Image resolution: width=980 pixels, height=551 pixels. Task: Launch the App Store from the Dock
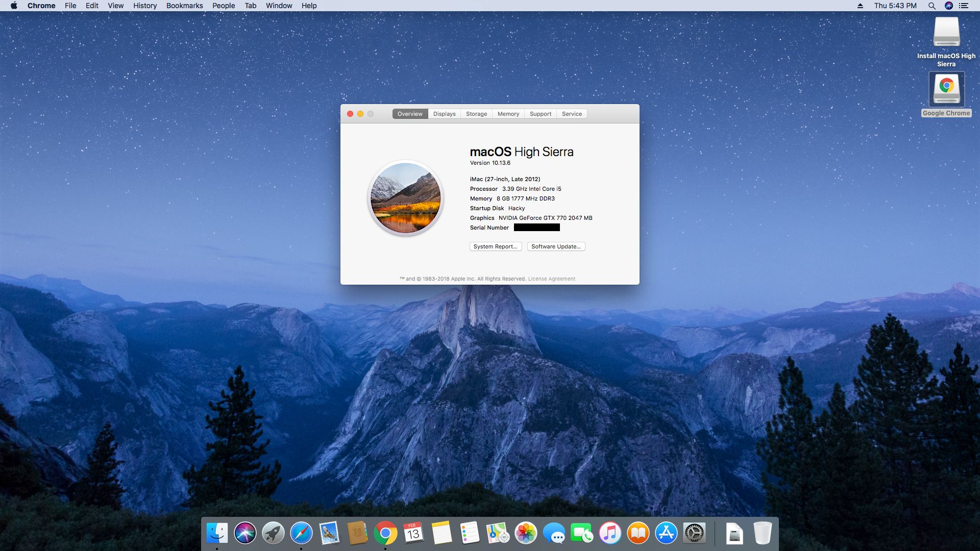tap(667, 533)
